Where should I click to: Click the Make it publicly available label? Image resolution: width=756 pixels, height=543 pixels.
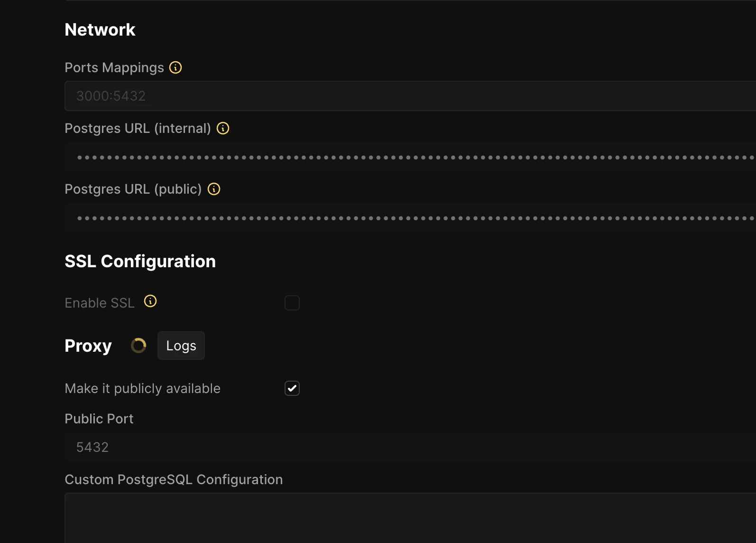[142, 388]
